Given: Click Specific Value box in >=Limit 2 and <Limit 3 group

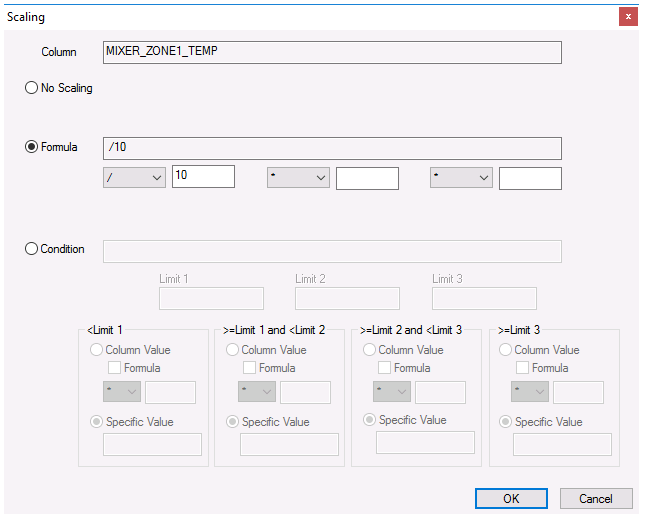Looking at the screenshot, I should pyautogui.click(x=425, y=442).
